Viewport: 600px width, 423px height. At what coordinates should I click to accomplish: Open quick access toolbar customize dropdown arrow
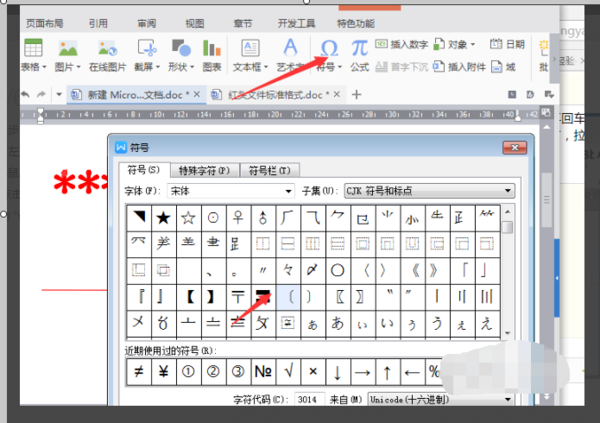tap(59, 94)
